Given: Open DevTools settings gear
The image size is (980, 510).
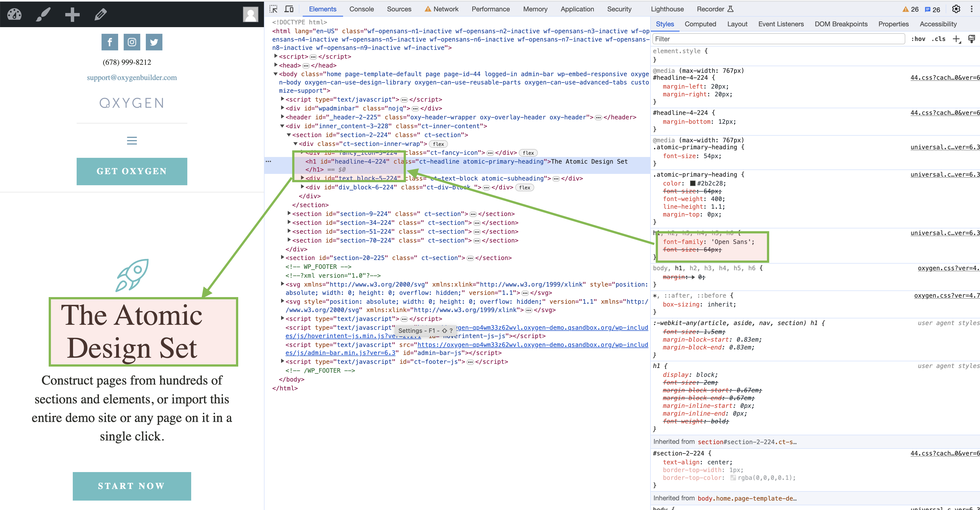Looking at the screenshot, I should (x=956, y=9).
